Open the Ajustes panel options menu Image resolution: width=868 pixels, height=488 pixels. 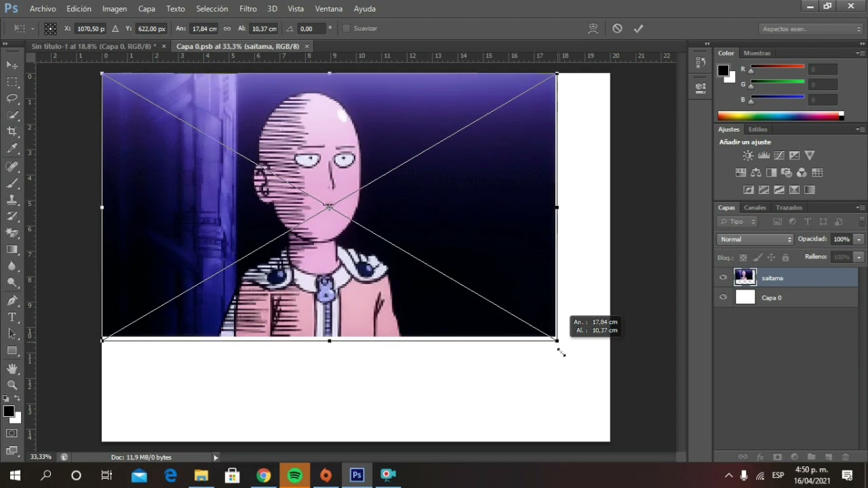point(860,129)
